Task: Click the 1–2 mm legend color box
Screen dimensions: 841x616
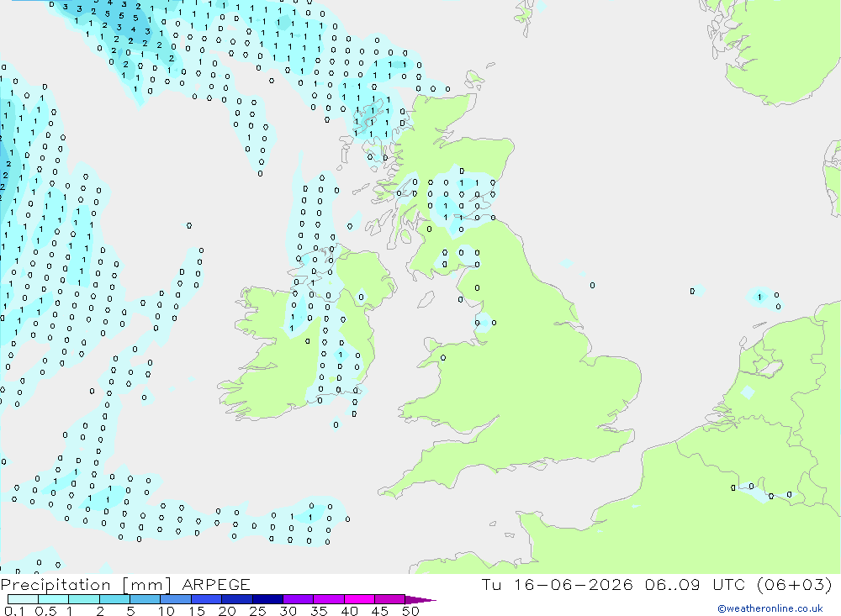Action: pos(84,599)
